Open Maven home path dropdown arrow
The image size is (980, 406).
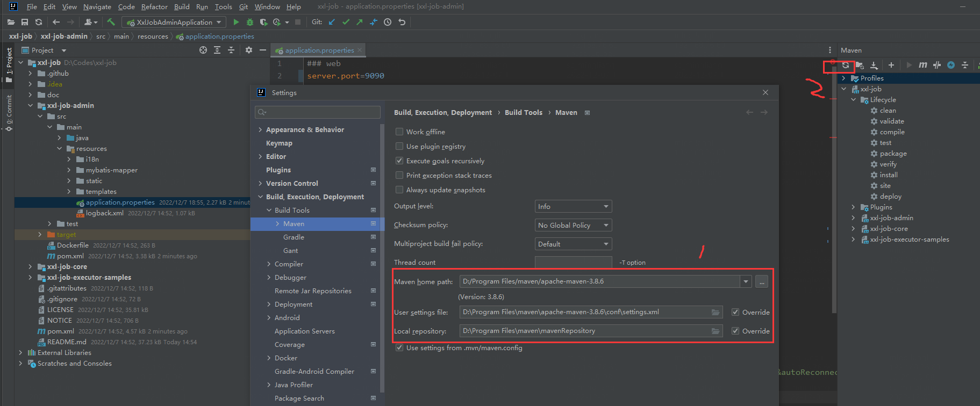(746, 281)
